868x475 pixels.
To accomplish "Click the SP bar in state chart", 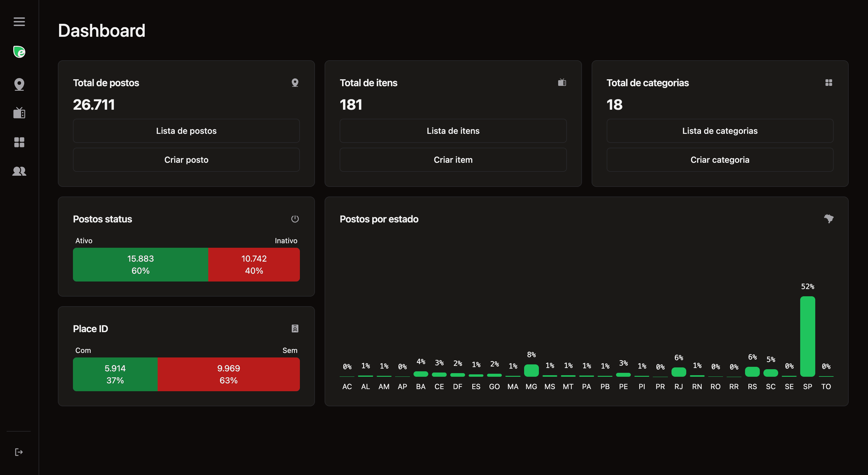I will click(x=807, y=336).
